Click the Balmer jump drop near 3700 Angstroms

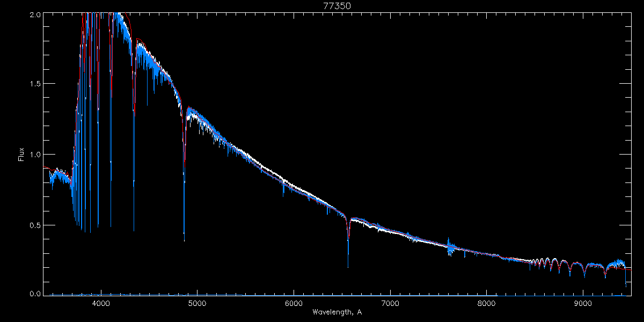click(x=75, y=193)
